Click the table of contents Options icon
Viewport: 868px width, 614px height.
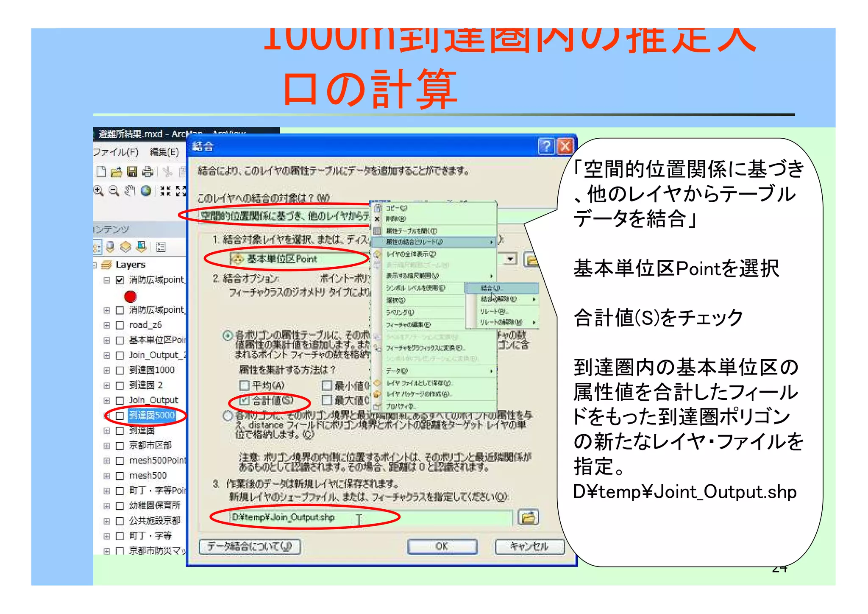pos(161,247)
